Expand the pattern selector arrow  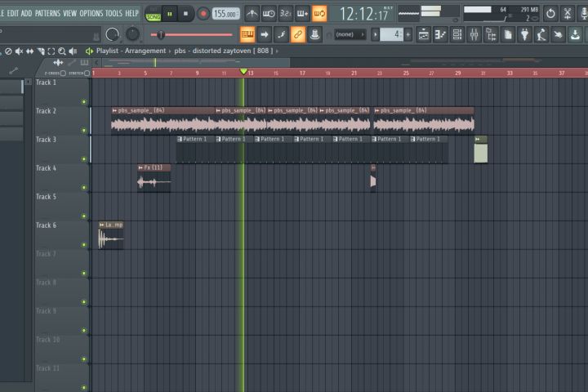(376, 35)
